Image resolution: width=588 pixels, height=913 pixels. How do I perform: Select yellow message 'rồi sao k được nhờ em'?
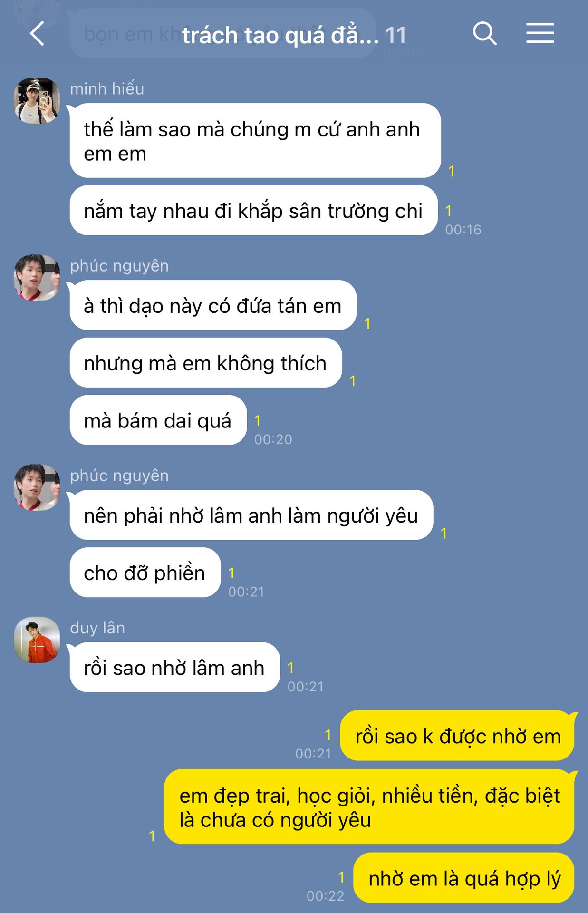click(x=458, y=736)
